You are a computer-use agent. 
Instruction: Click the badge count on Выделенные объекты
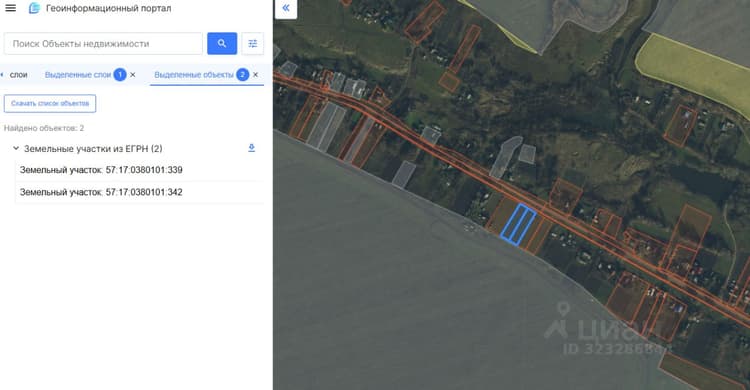[243, 75]
